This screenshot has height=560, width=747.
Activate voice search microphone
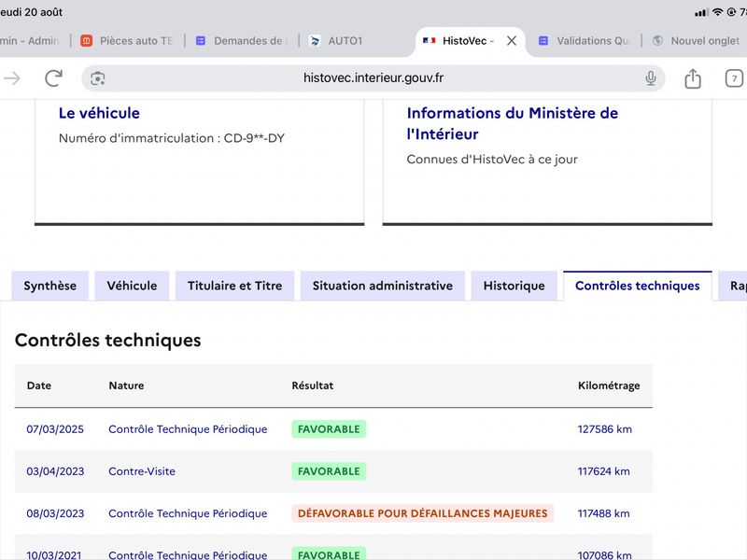650,78
